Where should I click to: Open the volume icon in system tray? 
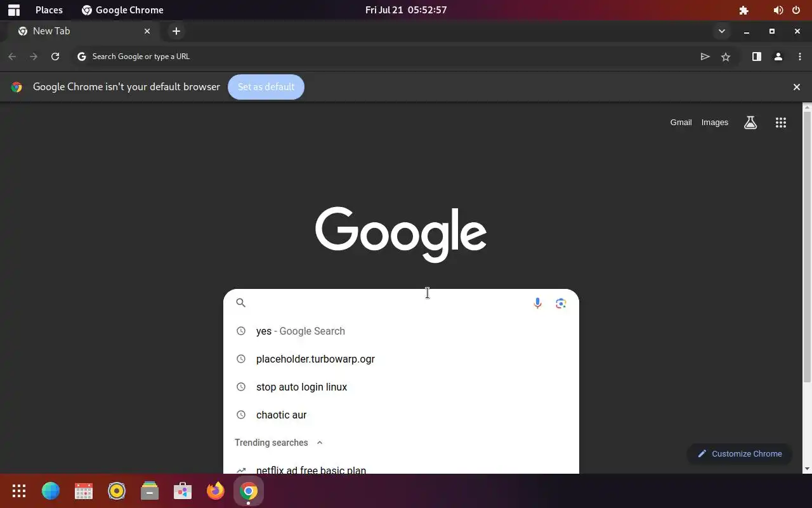[778, 10]
